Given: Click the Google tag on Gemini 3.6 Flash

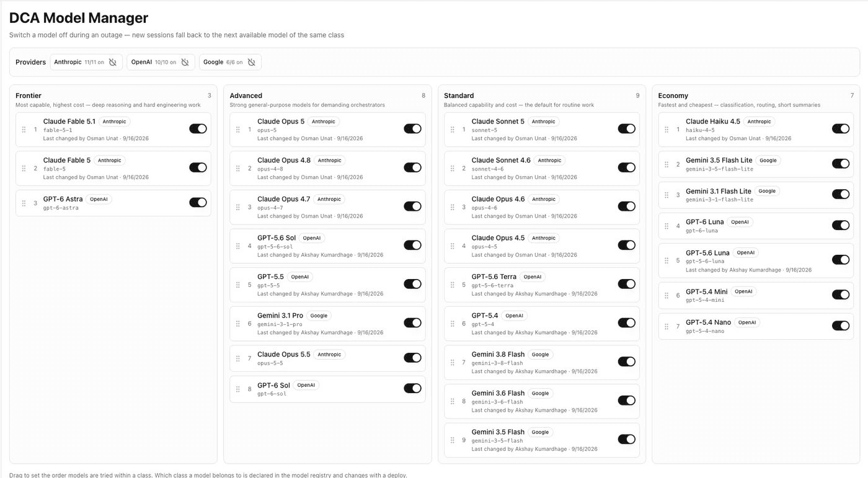Looking at the screenshot, I should click(540, 393).
